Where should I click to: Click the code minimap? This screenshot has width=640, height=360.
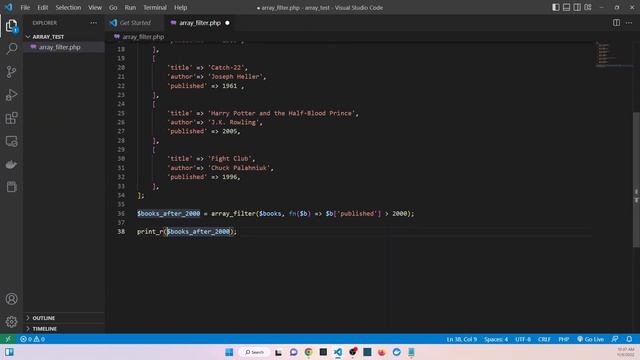click(613, 54)
